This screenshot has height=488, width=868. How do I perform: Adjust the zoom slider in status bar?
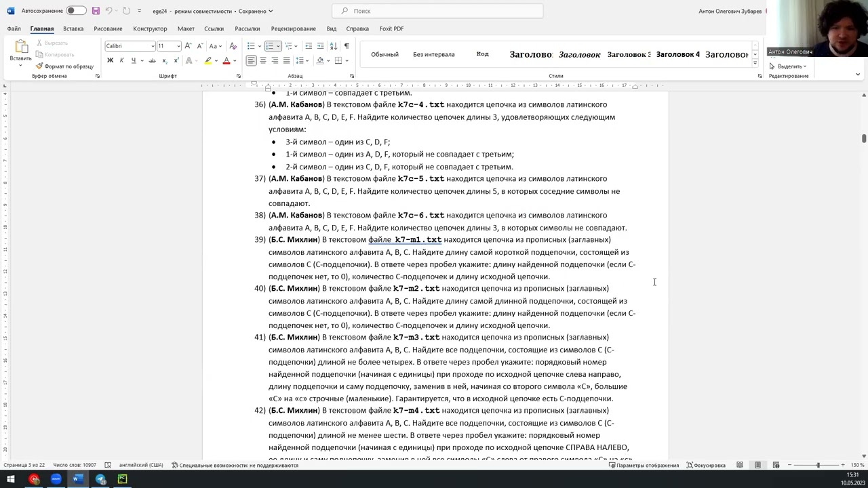(818, 465)
